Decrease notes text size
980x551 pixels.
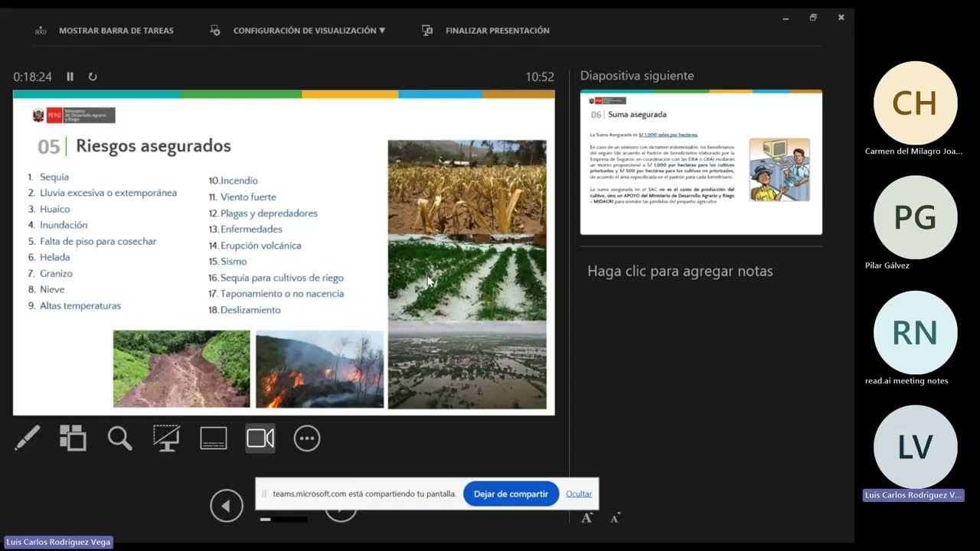click(615, 518)
